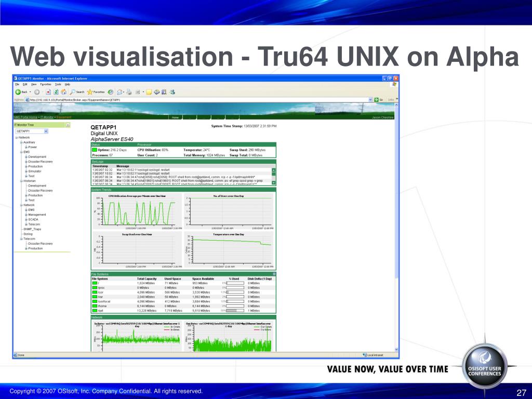Open the NMS Portal Home breadcrumb link
Viewport: 532px width, 399px height.
point(26,117)
